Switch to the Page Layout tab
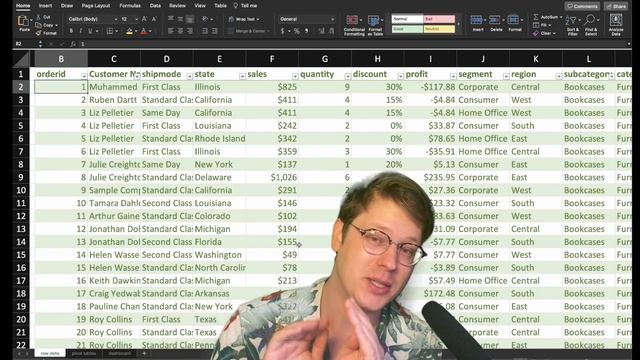The width and height of the screenshot is (640, 360). [96, 6]
